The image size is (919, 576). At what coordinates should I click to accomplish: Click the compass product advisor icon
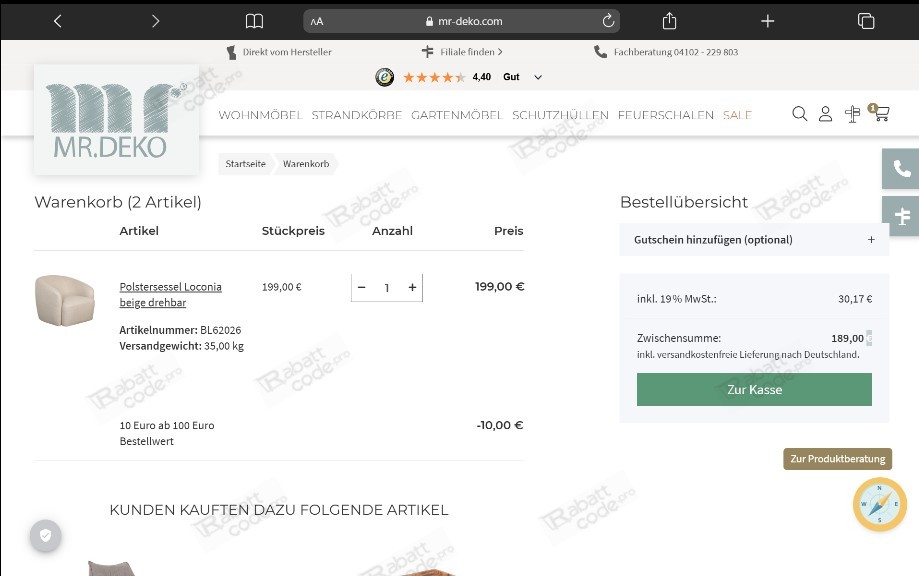pos(880,505)
